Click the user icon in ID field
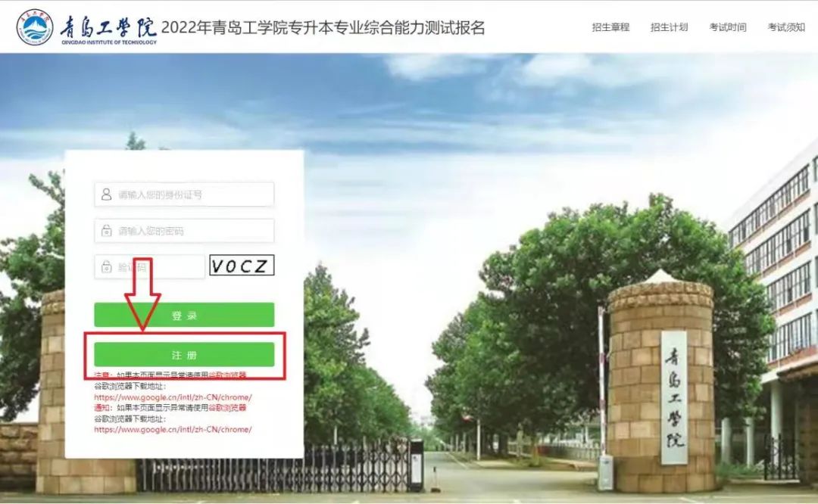This screenshot has height=504, width=818. click(106, 194)
